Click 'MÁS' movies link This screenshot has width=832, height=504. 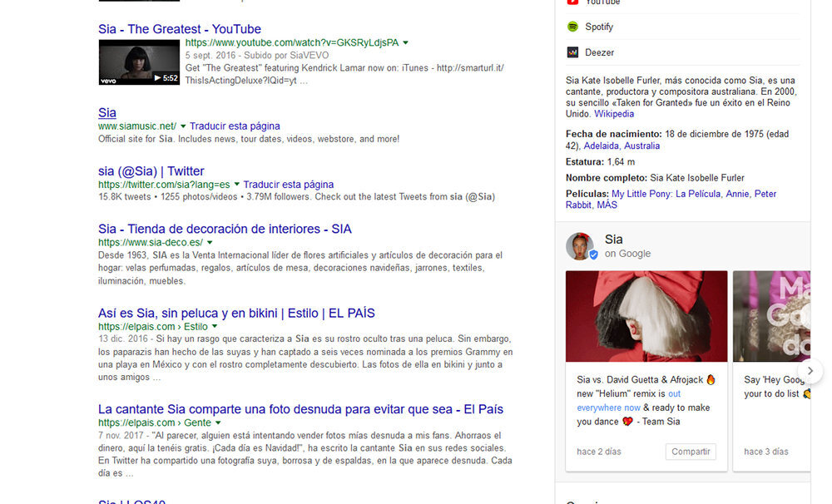607,205
